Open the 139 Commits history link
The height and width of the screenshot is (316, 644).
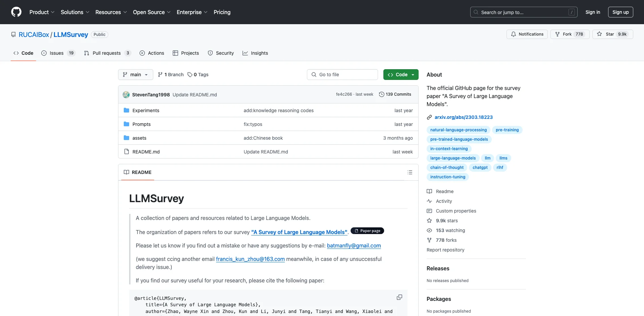[395, 94]
